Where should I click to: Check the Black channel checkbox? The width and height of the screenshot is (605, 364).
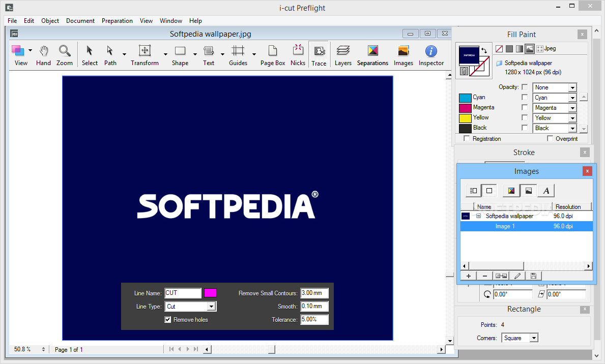[x=525, y=127]
